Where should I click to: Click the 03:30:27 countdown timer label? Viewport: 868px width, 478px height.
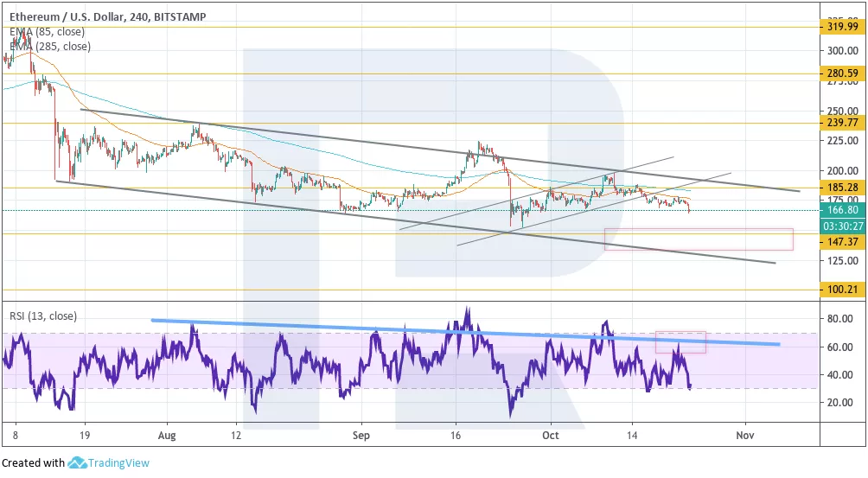[x=841, y=226]
